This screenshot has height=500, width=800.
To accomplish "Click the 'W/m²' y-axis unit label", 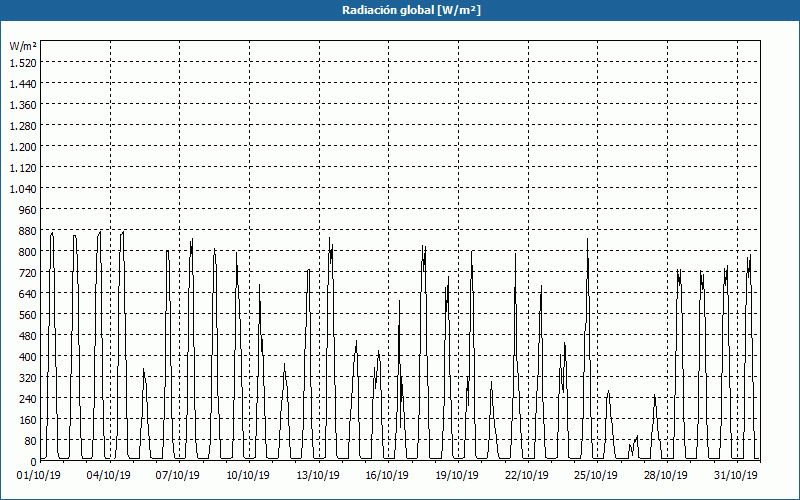I will (x=23, y=46).
